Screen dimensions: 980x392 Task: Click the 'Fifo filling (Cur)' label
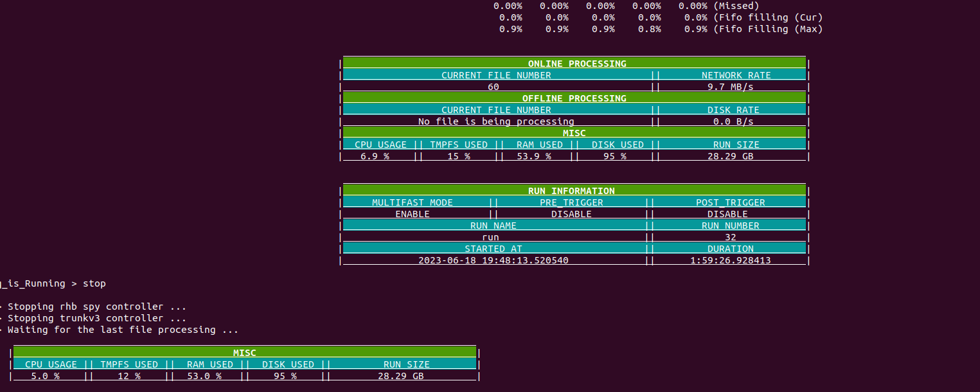(x=768, y=17)
